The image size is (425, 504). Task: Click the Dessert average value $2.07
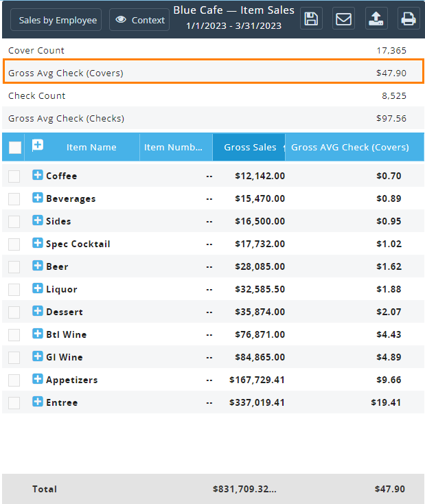coord(389,312)
